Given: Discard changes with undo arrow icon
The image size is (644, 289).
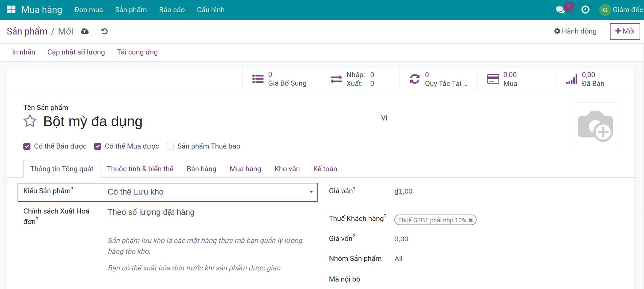Looking at the screenshot, I should click(x=105, y=31).
